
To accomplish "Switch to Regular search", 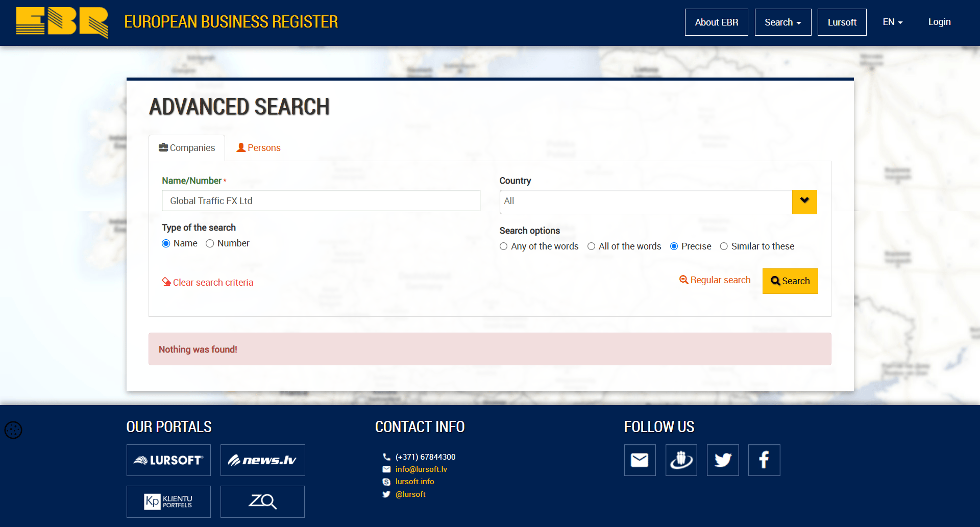I will [x=715, y=280].
